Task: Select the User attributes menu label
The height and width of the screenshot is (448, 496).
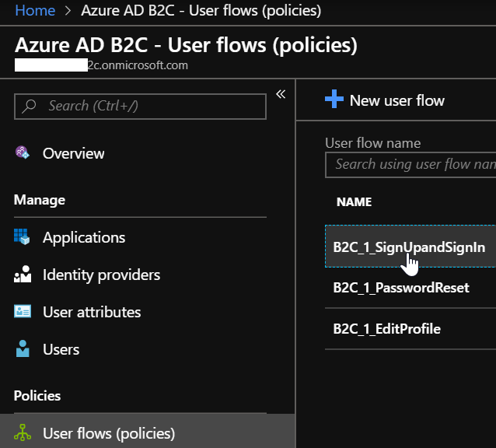Action: pos(92,312)
